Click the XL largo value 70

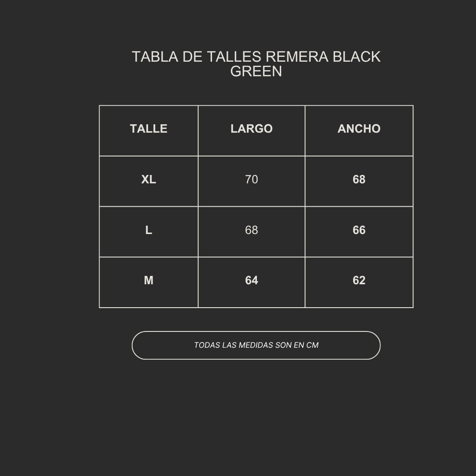coord(251,179)
